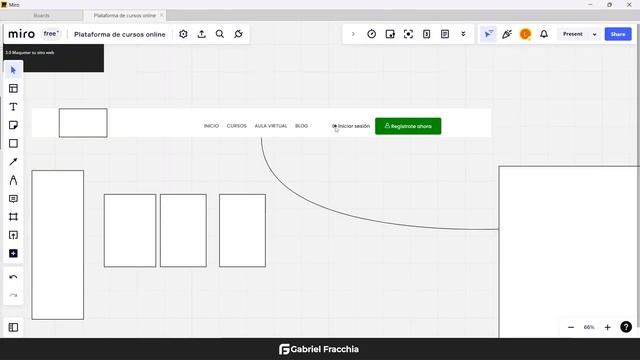The width and height of the screenshot is (640, 360).
Task: Open the templates tool
Action: [x=13, y=89]
